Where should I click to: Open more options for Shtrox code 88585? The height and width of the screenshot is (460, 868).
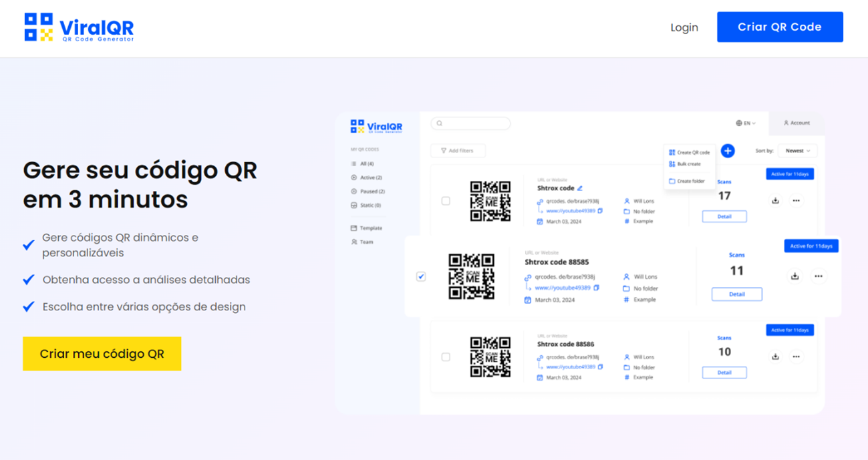click(819, 276)
